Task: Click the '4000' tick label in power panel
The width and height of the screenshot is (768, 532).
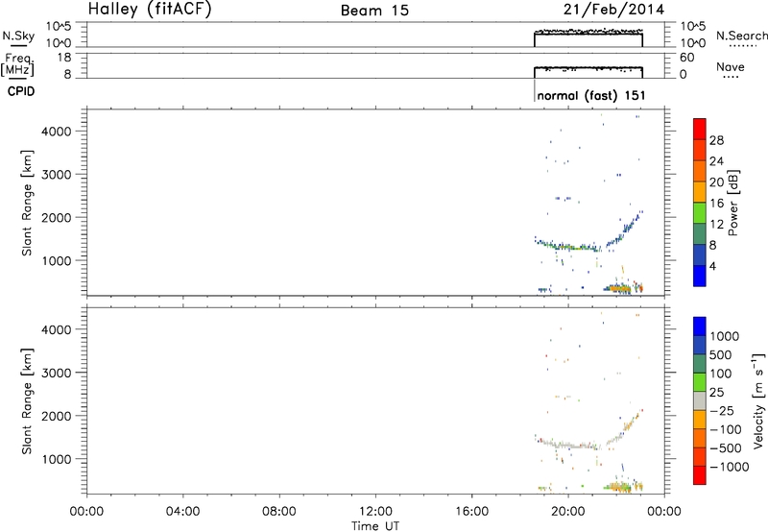Action: [57, 132]
